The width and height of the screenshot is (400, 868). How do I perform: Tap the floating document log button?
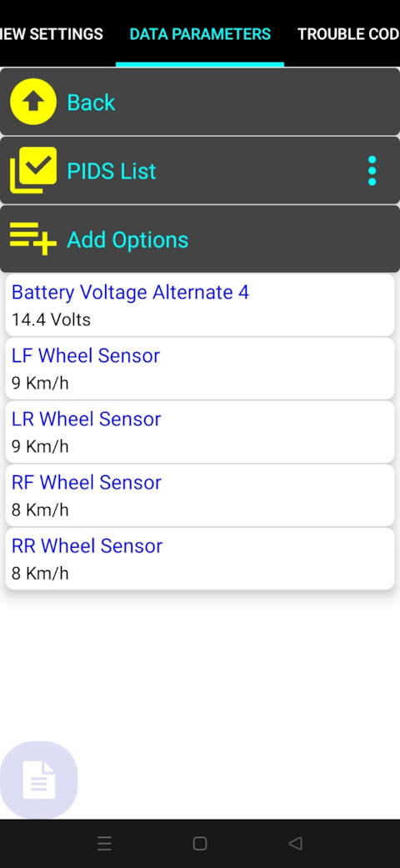[x=38, y=780]
